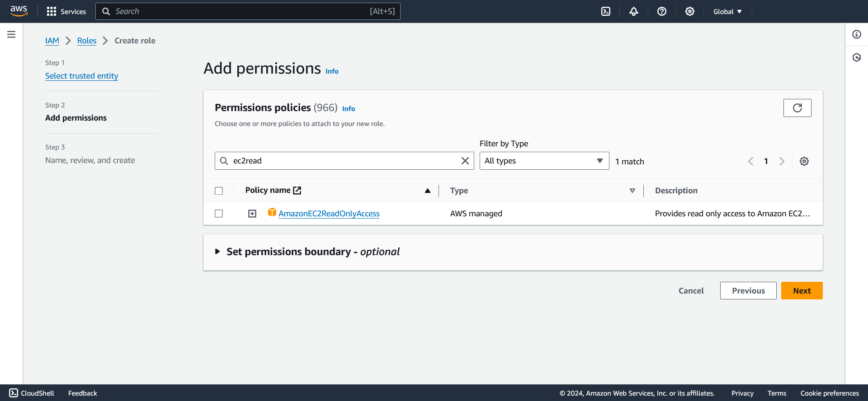Image resolution: width=868 pixels, height=401 pixels.
Task: Check the AmazonEC2ReadOnlyAccess policy checkbox
Action: (219, 214)
